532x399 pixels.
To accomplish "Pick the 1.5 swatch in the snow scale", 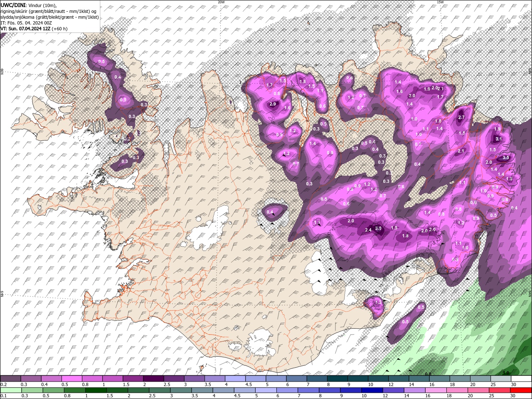I will point(133,379).
